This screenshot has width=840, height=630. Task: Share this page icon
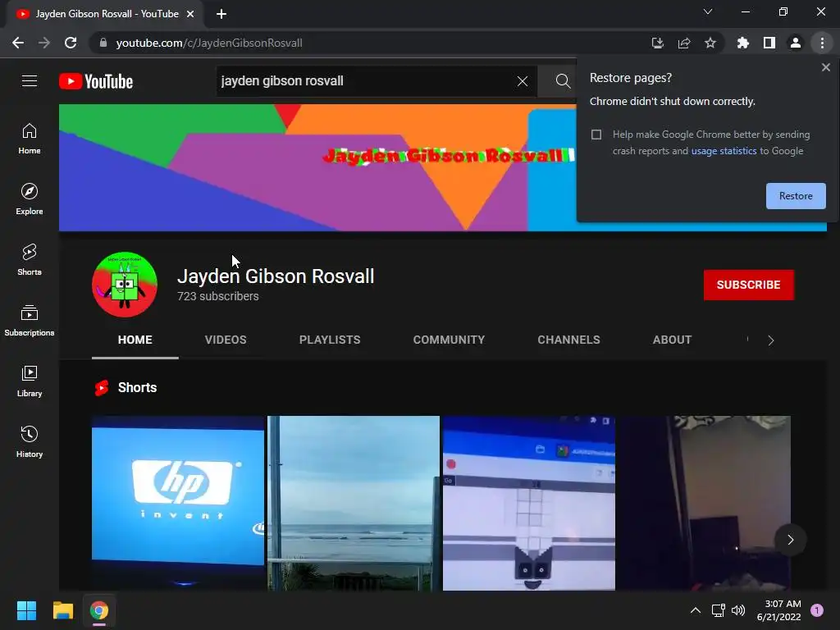(x=684, y=43)
